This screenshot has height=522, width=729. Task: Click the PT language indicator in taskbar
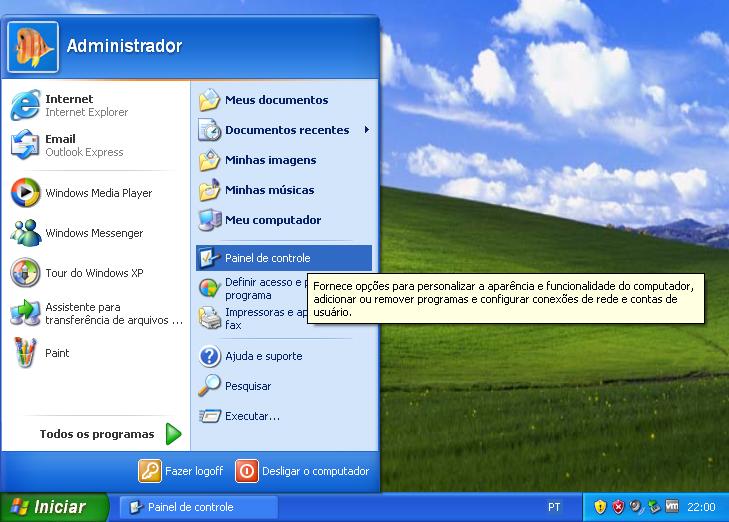pyautogui.click(x=555, y=507)
